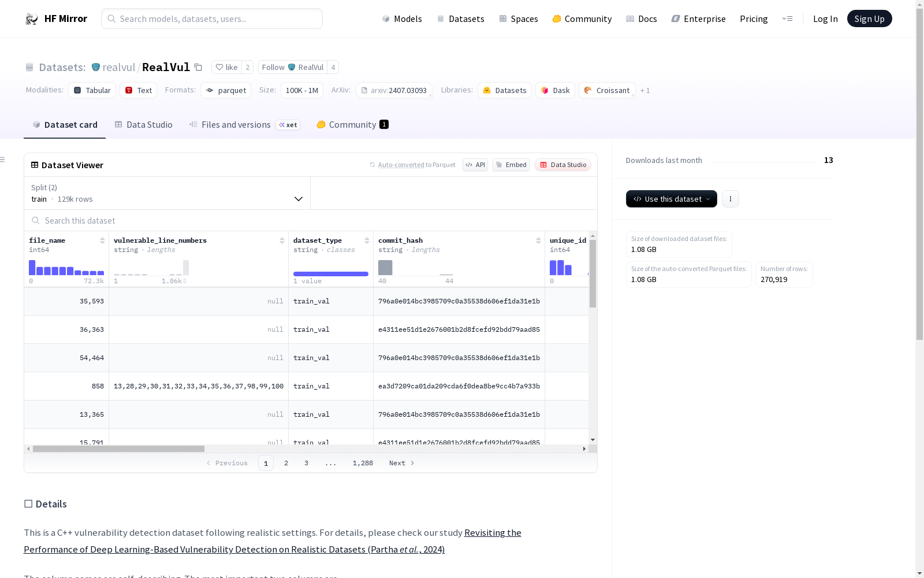This screenshot has height=578, width=924.
Task: Jump to page 1,288
Action: tap(363, 463)
